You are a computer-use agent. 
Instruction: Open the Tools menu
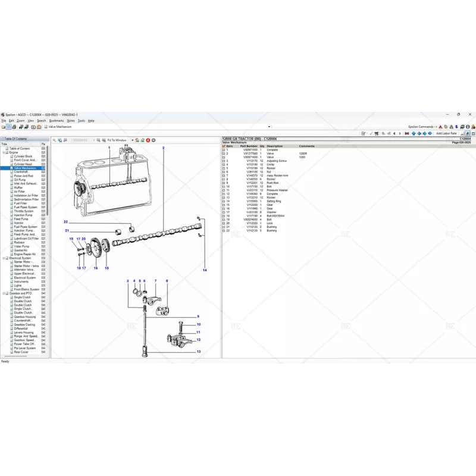click(81, 120)
